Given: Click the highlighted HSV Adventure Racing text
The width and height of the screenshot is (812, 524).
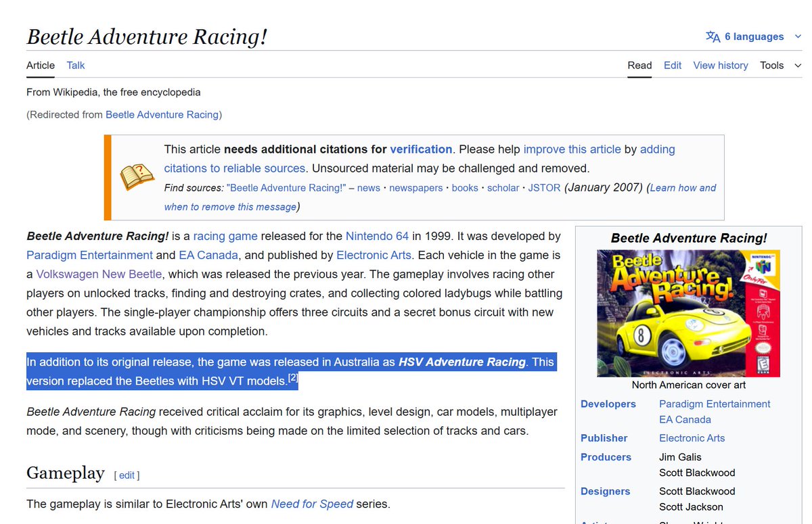Looking at the screenshot, I should pyautogui.click(x=462, y=362).
